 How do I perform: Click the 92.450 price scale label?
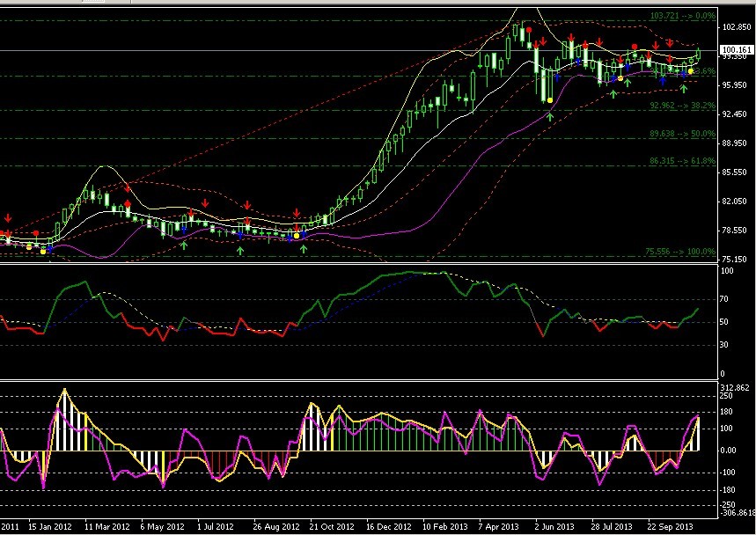tap(735, 114)
